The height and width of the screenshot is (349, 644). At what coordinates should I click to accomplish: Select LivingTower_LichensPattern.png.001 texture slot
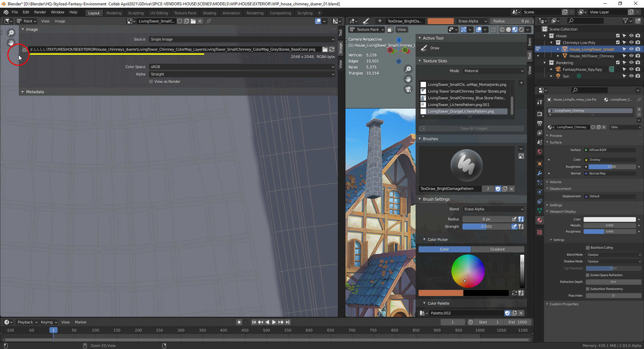click(459, 105)
